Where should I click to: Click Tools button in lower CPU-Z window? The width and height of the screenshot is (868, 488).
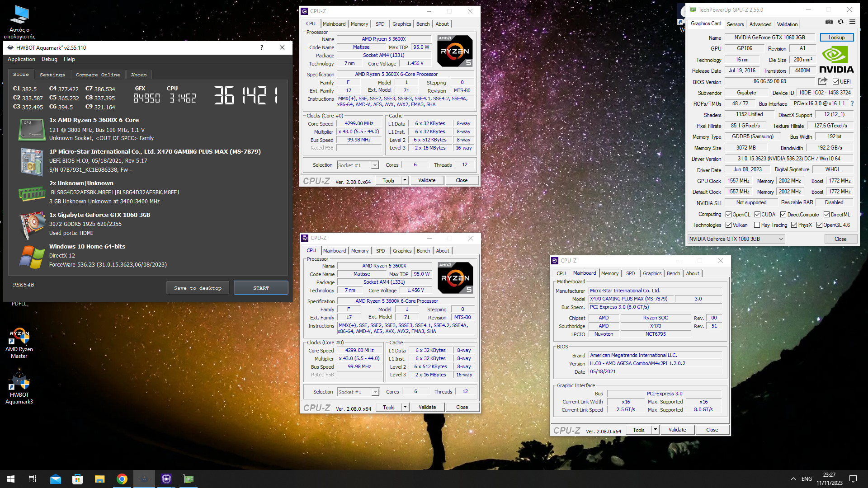(x=389, y=407)
